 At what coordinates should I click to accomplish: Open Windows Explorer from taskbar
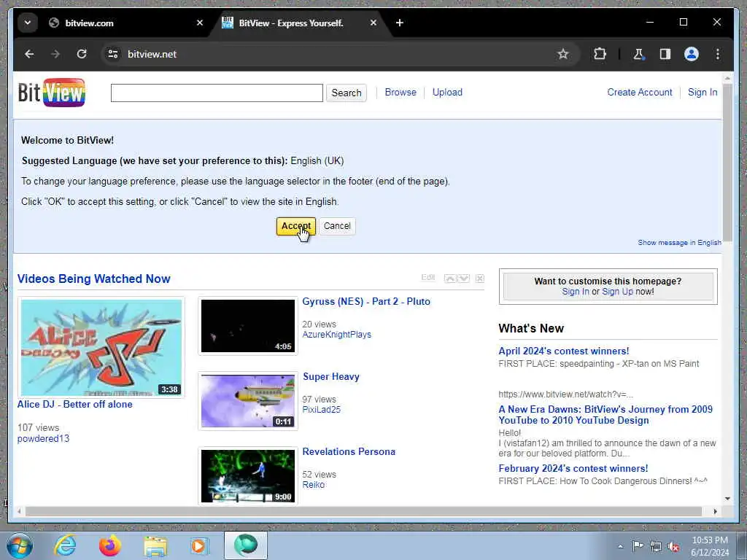155,546
